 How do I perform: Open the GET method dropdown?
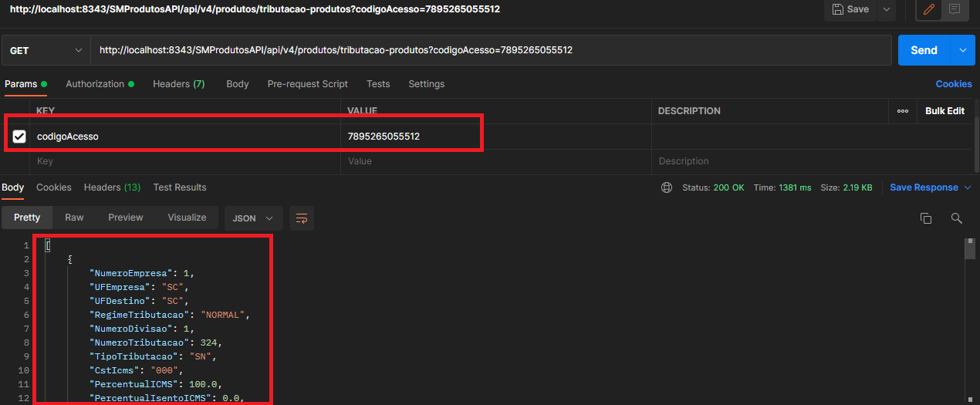point(46,50)
